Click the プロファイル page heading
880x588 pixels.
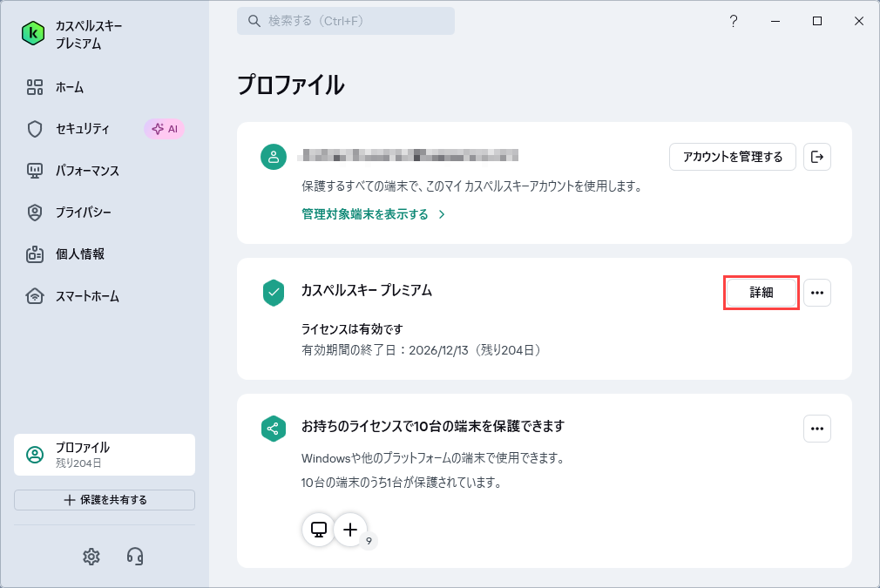click(x=290, y=85)
